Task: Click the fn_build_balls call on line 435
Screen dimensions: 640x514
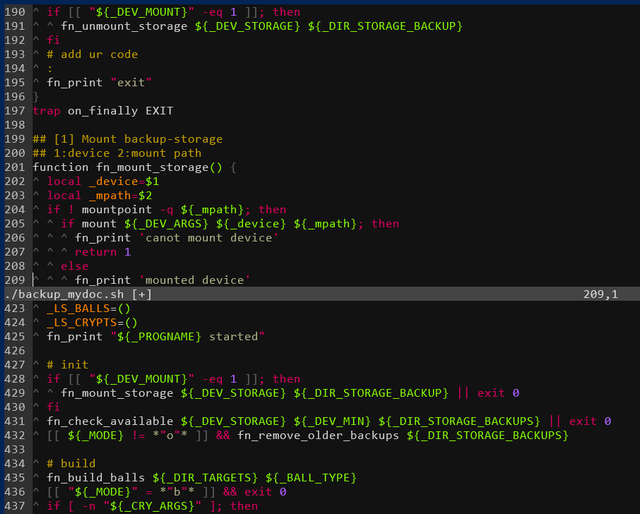Action: pyautogui.click(x=95, y=477)
